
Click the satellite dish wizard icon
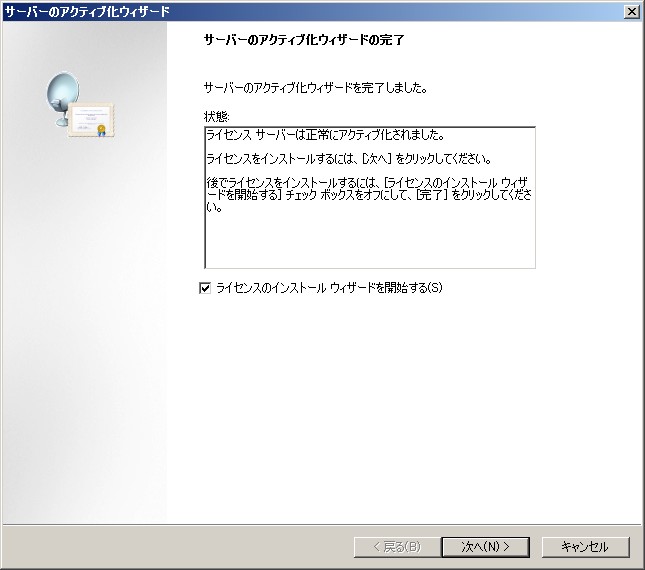(x=64, y=98)
